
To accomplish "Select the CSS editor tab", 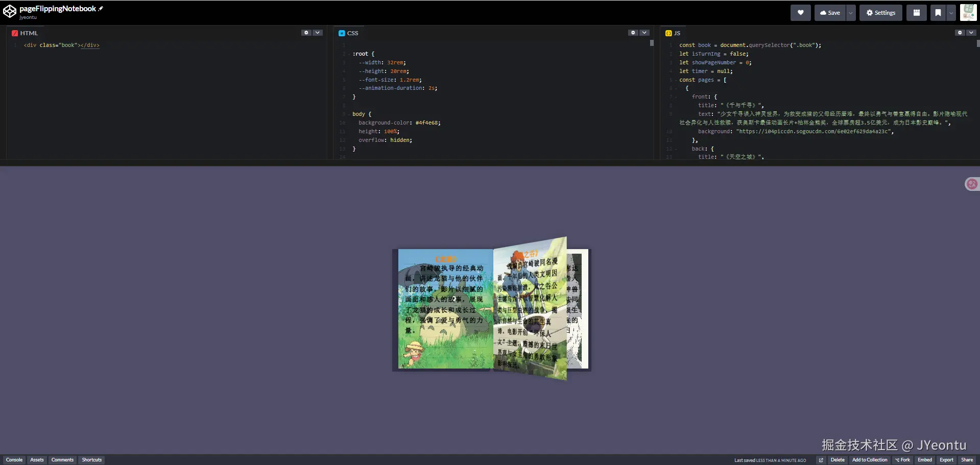I will point(348,33).
